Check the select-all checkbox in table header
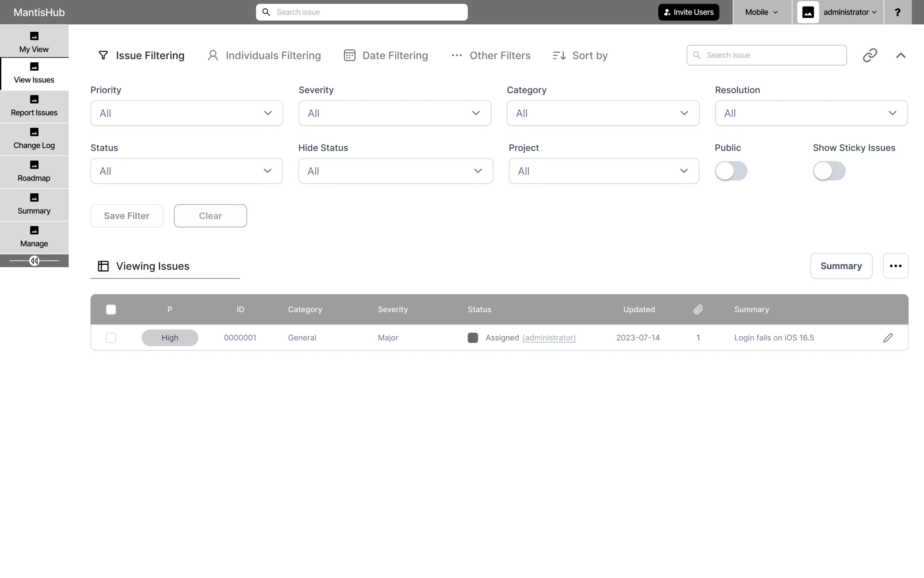924x578 pixels. click(x=111, y=309)
